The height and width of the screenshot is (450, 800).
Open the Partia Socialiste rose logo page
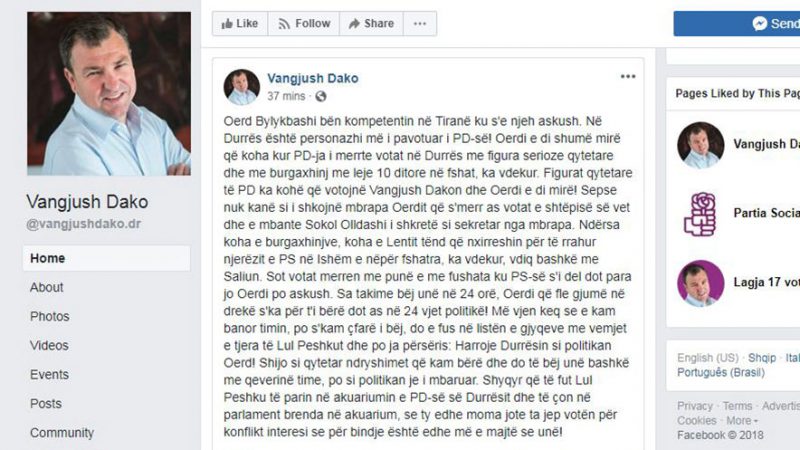click(x=701, y=214)
